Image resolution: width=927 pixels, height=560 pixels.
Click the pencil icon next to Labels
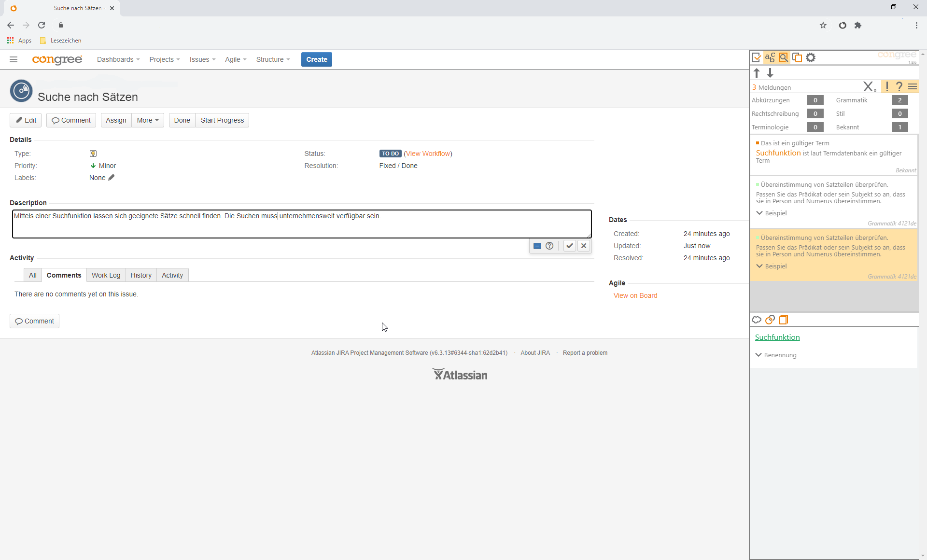pyautogui.click(x=112, y=178)
